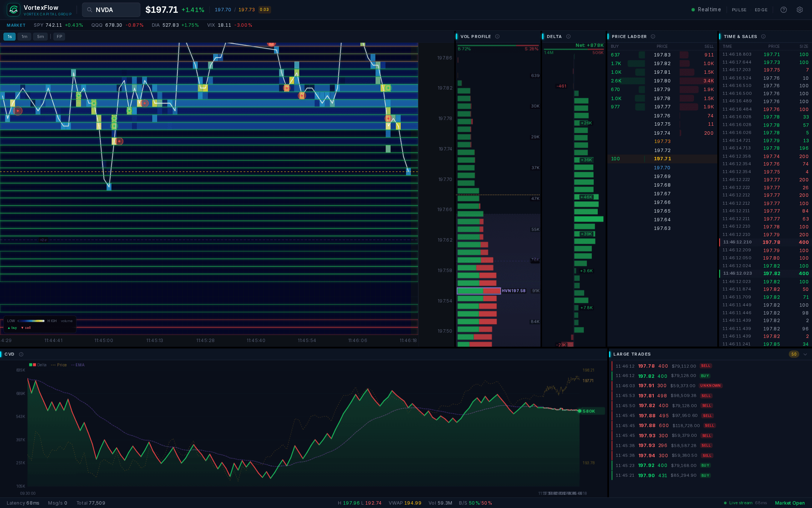Image resolution: width=812 pixels, height=508 pixels.
Task: Click the SELL tag on 197.81 498 trade
Action: [706, 396]
